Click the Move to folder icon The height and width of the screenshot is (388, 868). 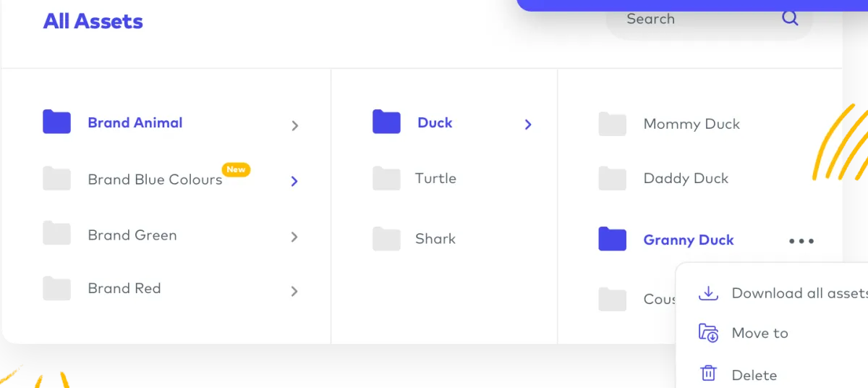[708, 333]
